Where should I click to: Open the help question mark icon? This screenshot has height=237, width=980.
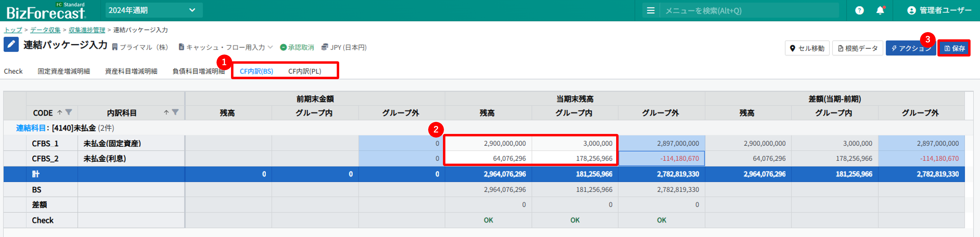click(859, 11)
